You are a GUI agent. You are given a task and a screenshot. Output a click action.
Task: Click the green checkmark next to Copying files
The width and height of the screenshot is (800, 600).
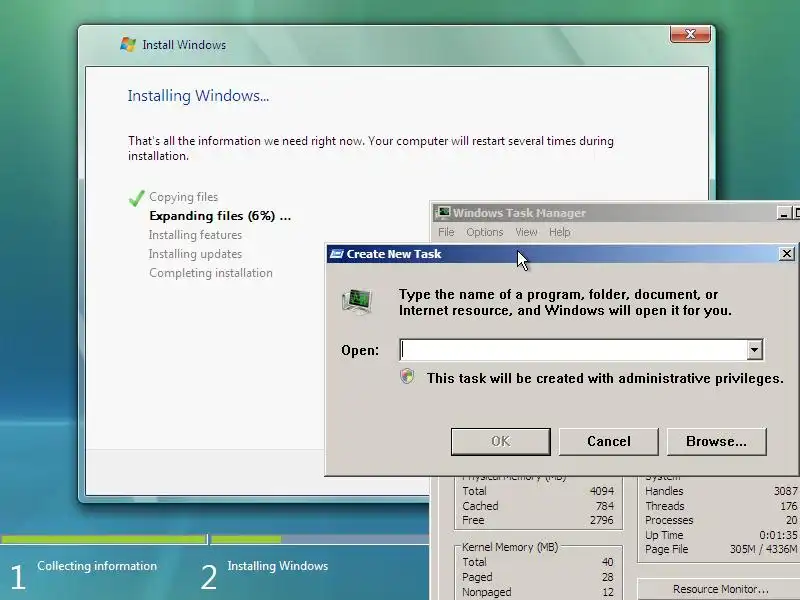(136, 197)
